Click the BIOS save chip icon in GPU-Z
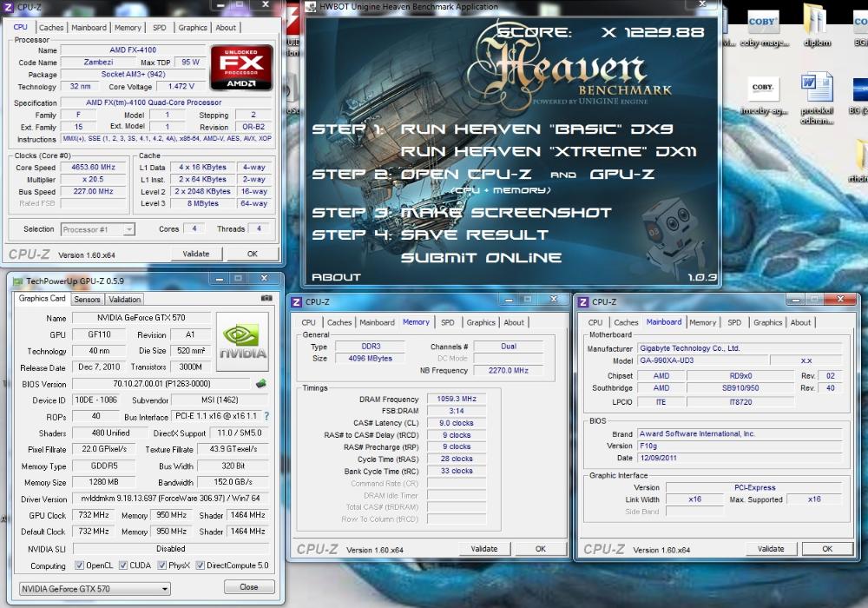 260,383
